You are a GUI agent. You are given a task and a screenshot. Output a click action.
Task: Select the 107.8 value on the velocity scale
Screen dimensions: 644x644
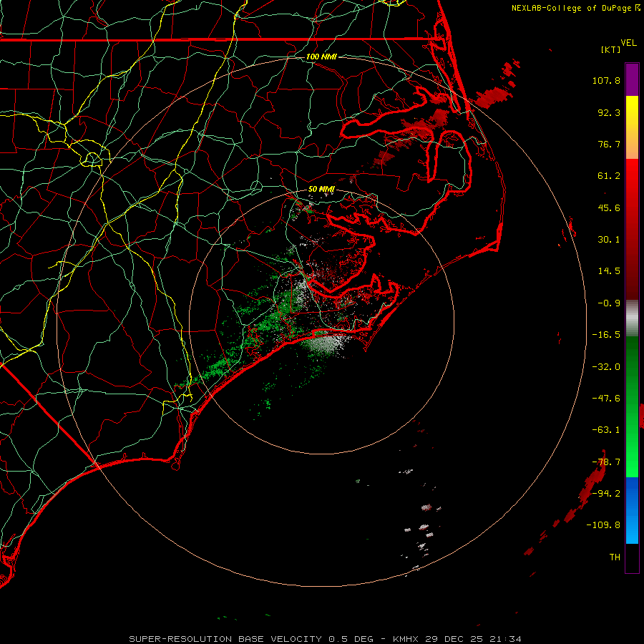(606, 80)
